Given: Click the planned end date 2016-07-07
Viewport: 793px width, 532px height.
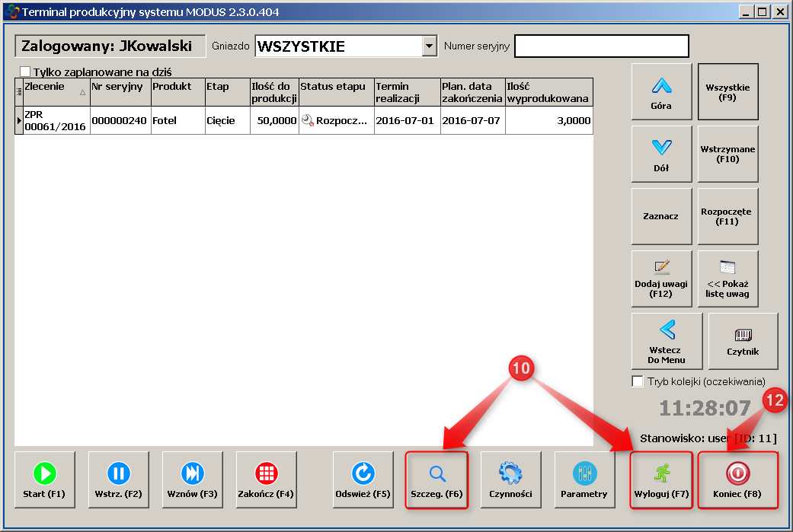Looking at the screenshot, I should (x=473, y=120).
